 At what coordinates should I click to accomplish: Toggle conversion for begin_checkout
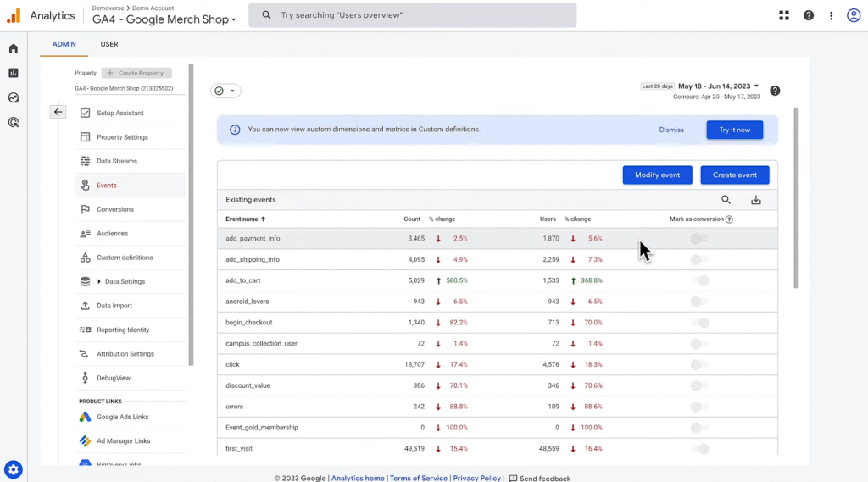[x=699, y=323]
